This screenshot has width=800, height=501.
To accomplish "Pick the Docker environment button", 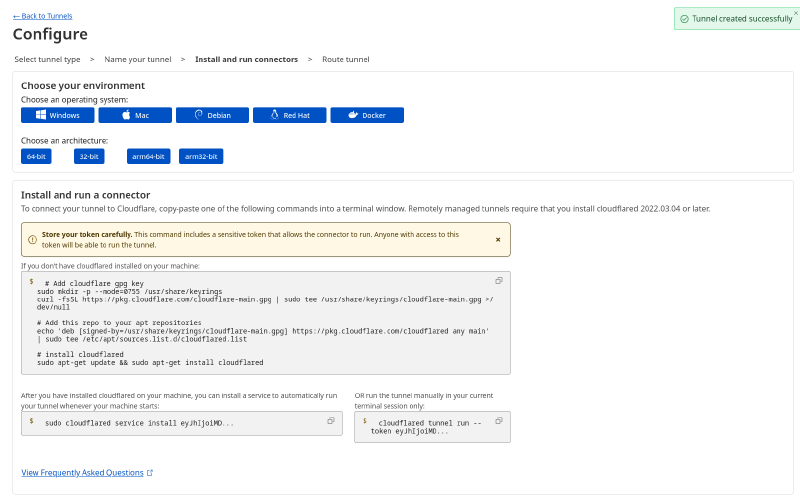I will (367, 115).
